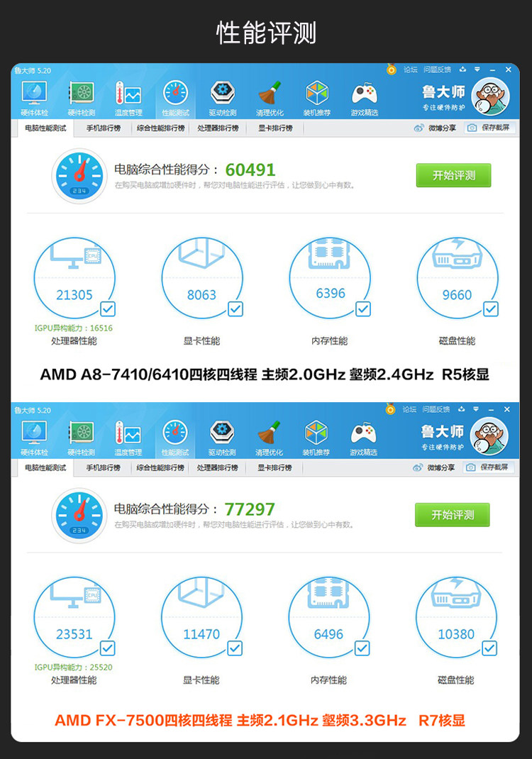Click the medal icon in the 60491 window title bar

391,70
